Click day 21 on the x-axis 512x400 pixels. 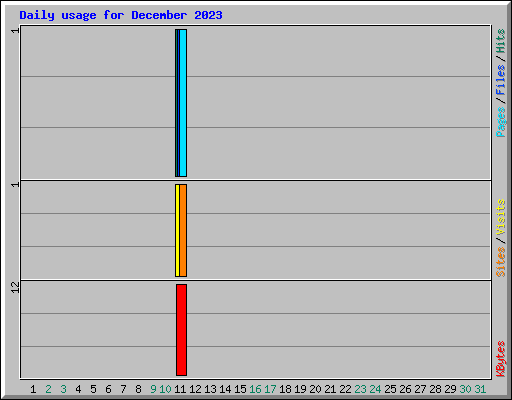click(330, 389)
